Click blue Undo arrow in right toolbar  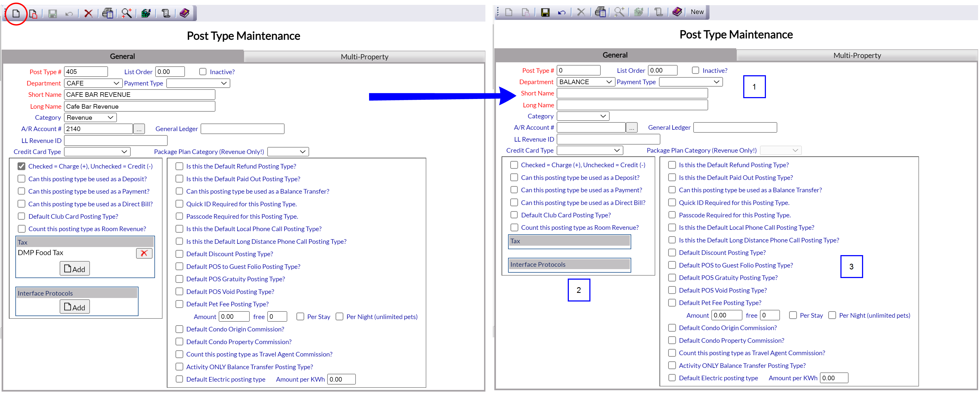pos(562,12)
